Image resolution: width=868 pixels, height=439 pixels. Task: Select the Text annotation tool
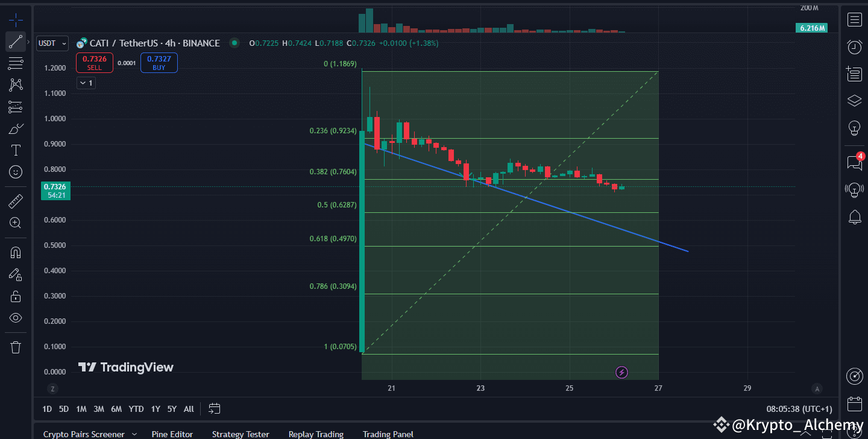point(15,150)
